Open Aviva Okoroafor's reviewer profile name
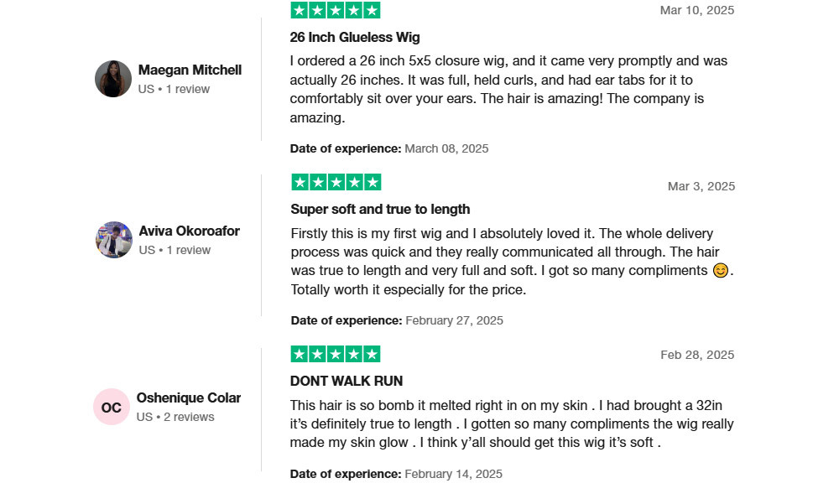The height and width of the screenshot is (504, 839). [190, 231]
